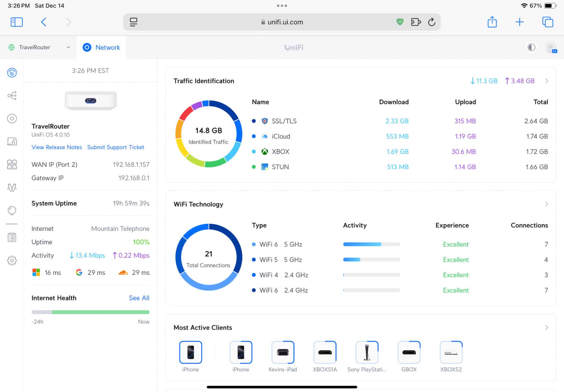Open Submit Support Ticket link
564x392 pixels.
(x=115, y=147)
